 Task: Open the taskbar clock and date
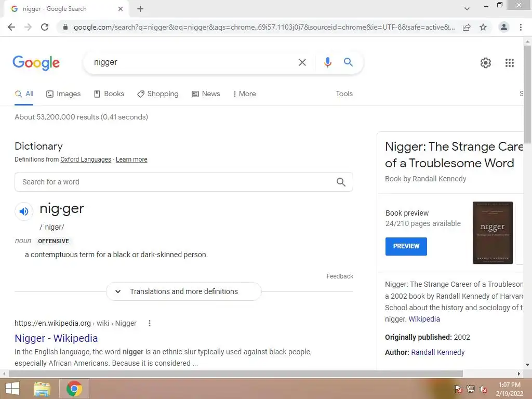click(509, 389)
